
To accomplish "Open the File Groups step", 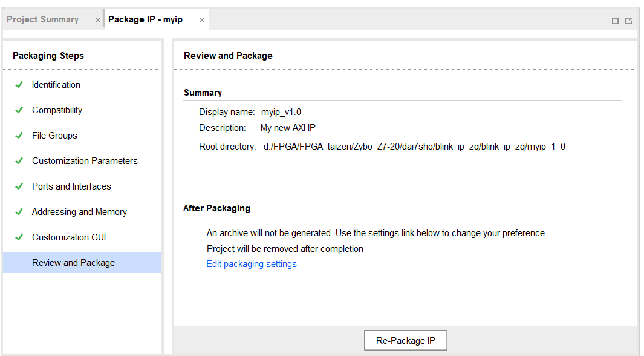I will pos(54,136).
